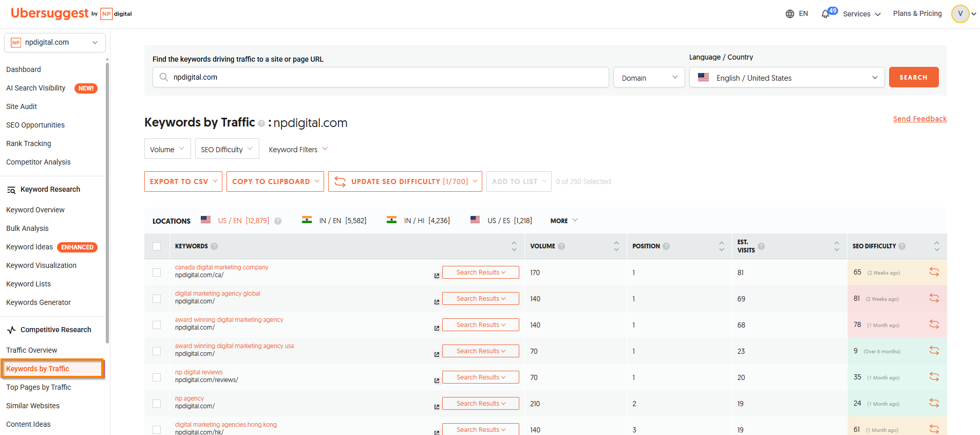The height and width of the screenshot is (435, 980).
Task: Open external link icon for np digital reviews
Action: [x=437, y=380]
